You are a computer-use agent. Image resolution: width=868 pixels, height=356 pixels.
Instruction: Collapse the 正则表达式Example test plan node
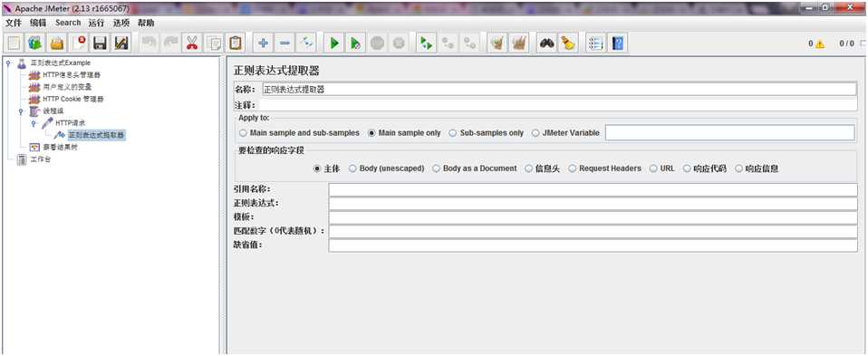(8, 63)
